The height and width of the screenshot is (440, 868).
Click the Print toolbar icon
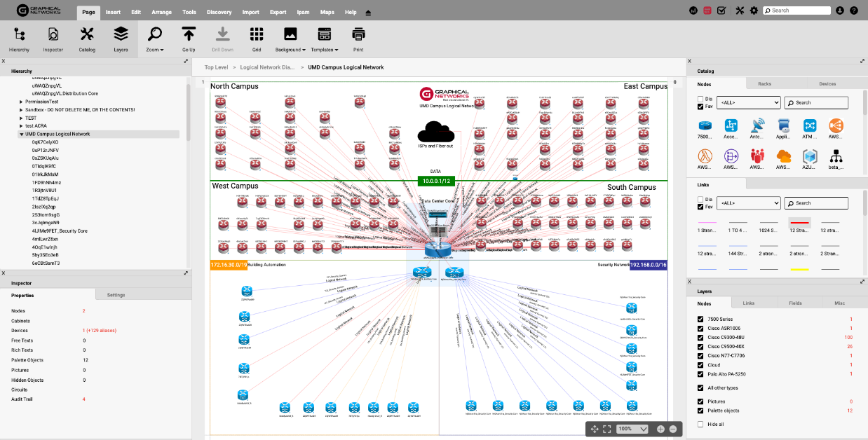click(x=358, y=39)
